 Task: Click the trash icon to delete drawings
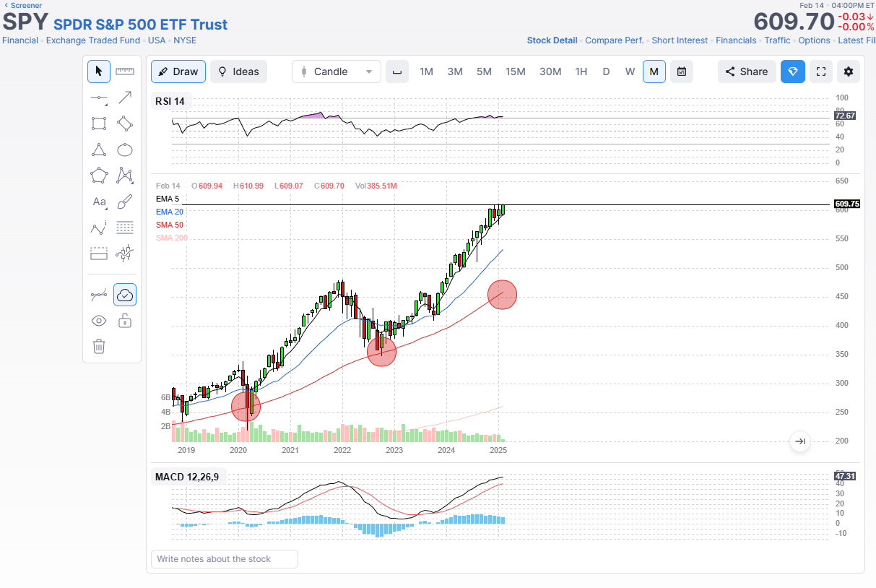click(99, 347)
